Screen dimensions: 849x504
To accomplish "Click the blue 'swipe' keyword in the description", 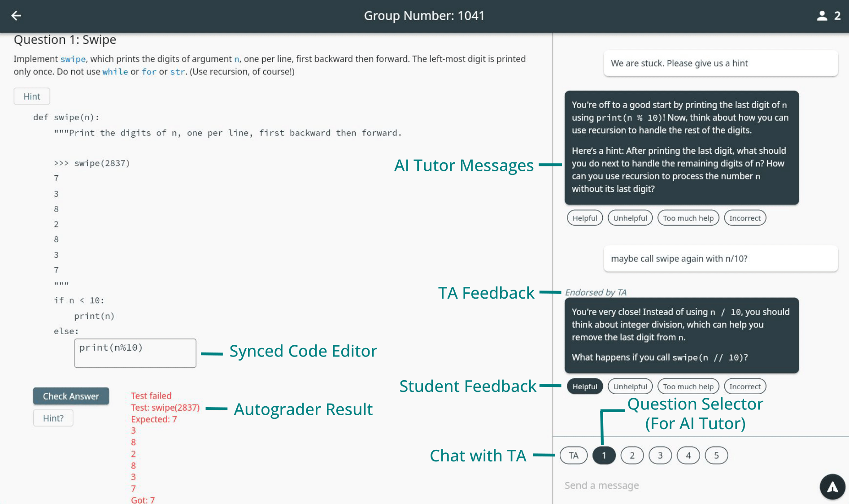I will point(73,59).
